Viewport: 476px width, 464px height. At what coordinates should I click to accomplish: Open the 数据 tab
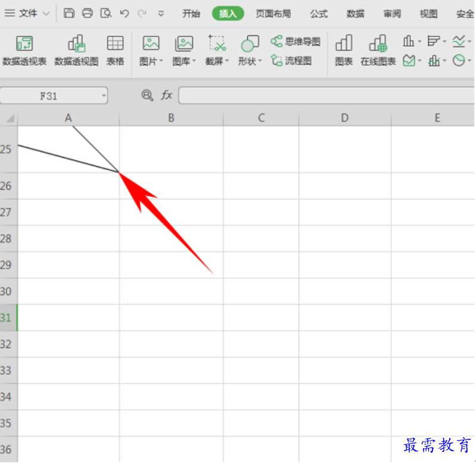[355, 14]
